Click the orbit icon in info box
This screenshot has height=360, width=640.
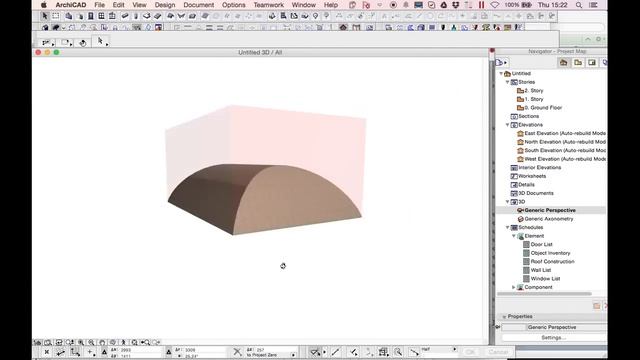pyautogui.click(x=83, y=43)
